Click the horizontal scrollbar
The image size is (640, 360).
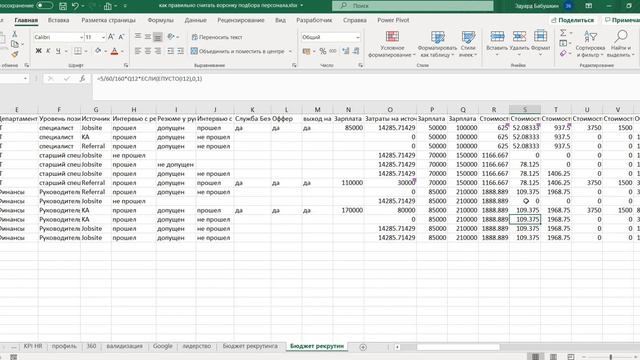click(458, 347)
